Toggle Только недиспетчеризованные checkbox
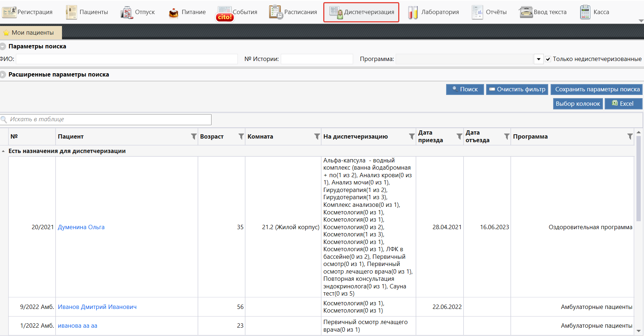The width and height of the screenshot is (644, 336). pos(548,59)
